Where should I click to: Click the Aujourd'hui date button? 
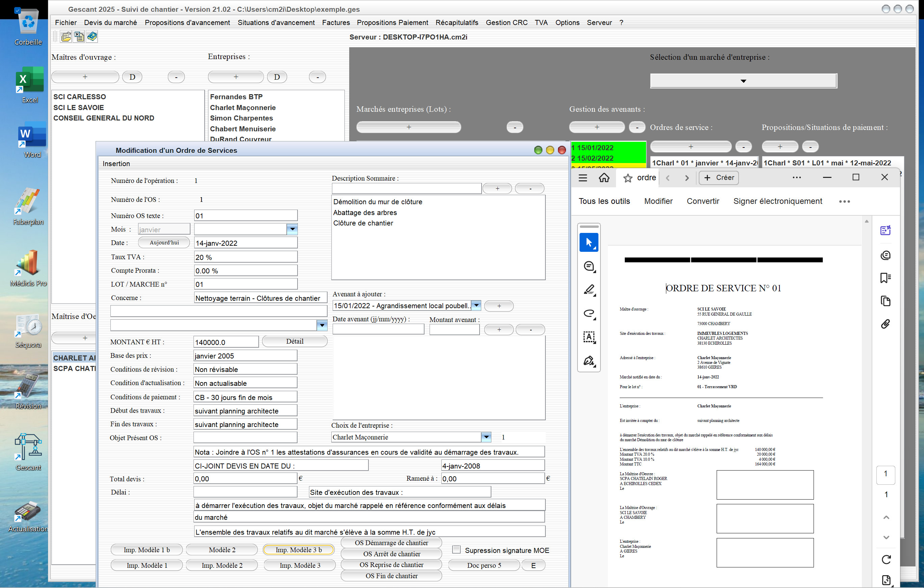pos(164,242)
